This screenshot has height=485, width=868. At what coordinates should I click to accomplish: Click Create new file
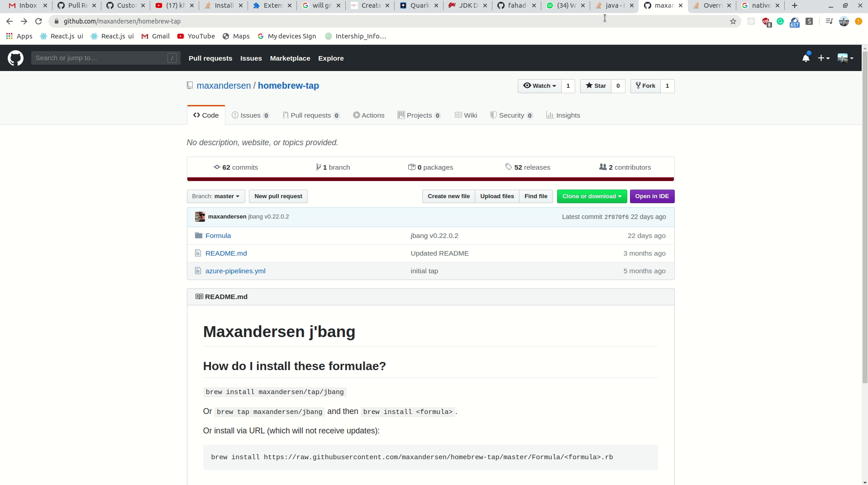[448, 196]
